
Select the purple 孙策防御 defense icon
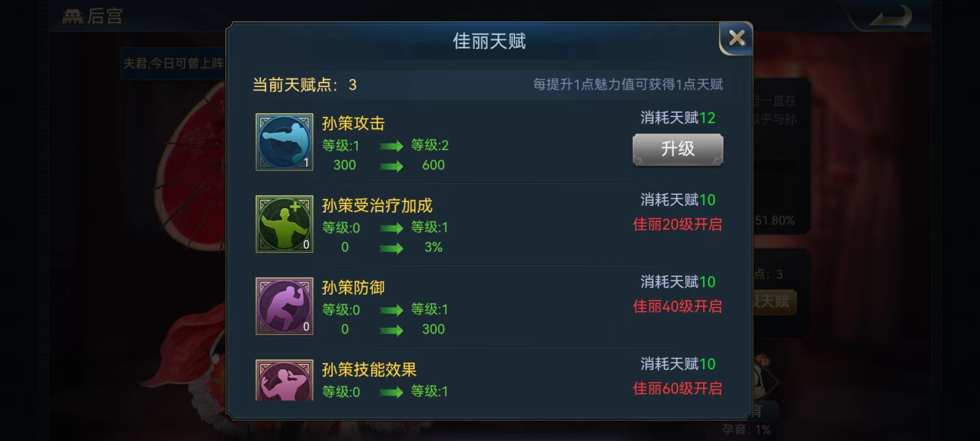[284, 306]
